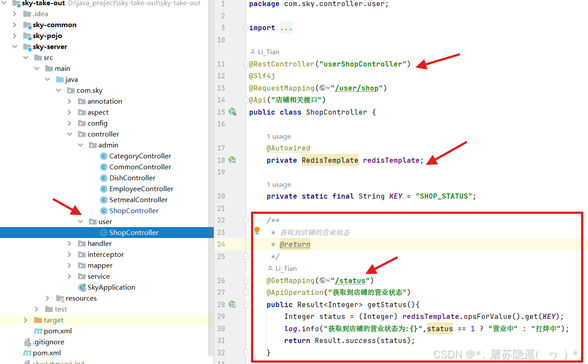Click the DishController class icon
This screenshot has height=364, width=588.
(104, 178)
